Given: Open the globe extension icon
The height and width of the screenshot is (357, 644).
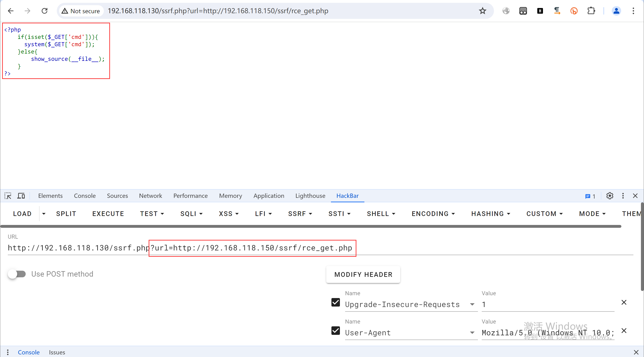Looking at the screenshot, I should (x=506, y=11).
